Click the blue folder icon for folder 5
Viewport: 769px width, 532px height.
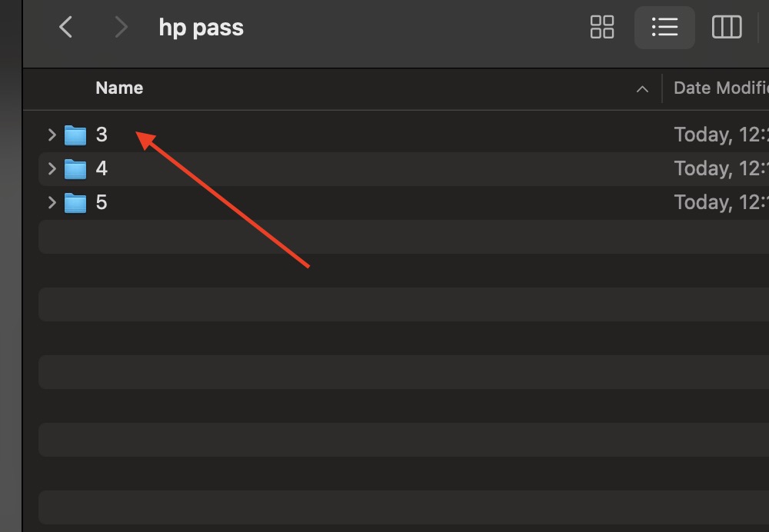pyautogui.click(x=75, y=203)
